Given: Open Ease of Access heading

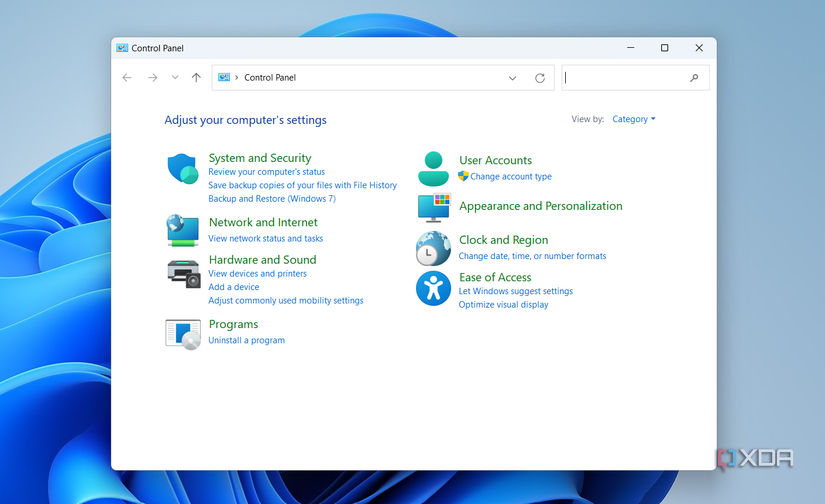Looking at the screenshot, I should pos(495,277).
